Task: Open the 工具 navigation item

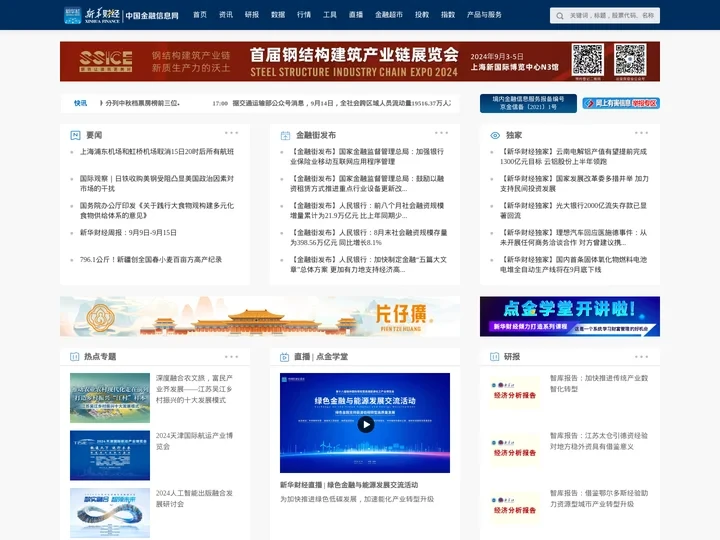Action: click(x=330, y=15)
